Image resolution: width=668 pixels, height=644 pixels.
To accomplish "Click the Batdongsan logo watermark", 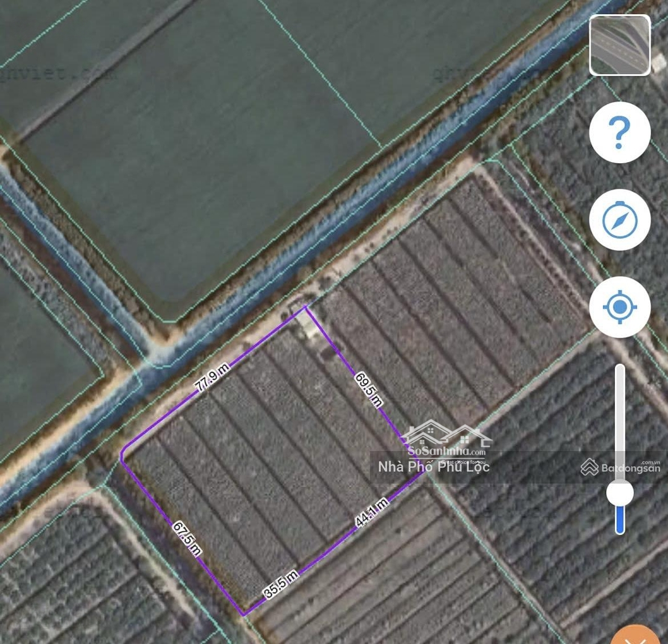I will point(621,467).
